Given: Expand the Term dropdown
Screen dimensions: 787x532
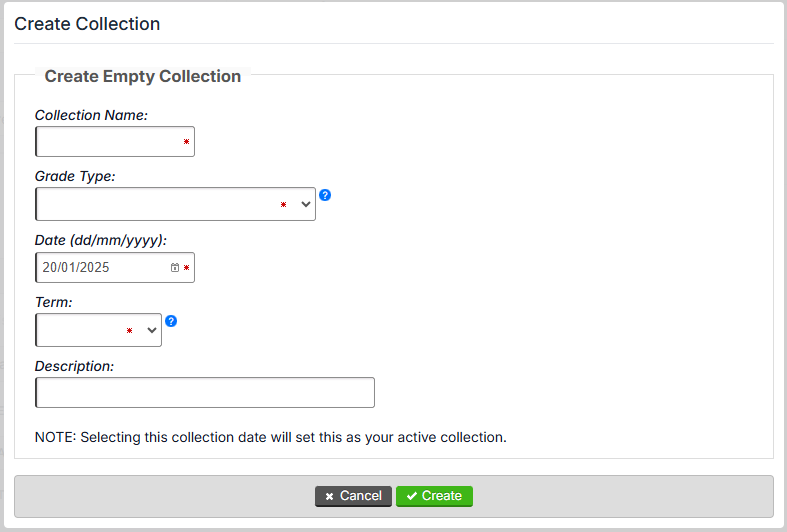Looking at the screenshot, I should coord(98,330).
